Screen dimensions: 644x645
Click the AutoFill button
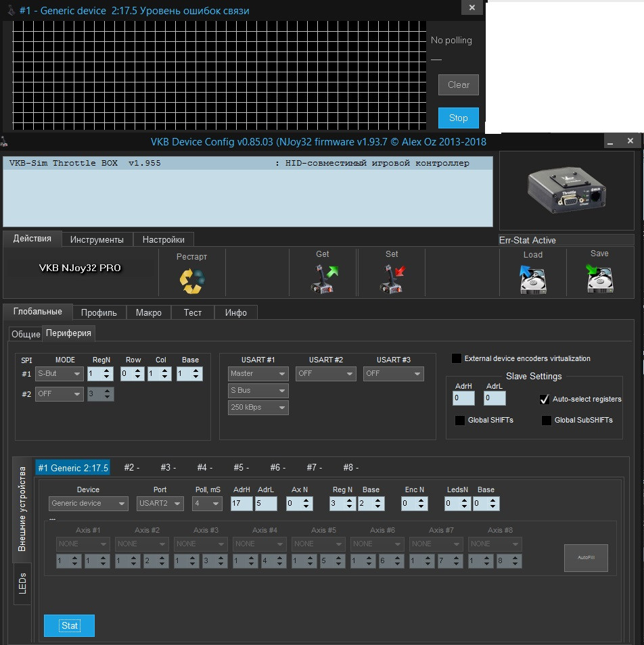(586, 558)
